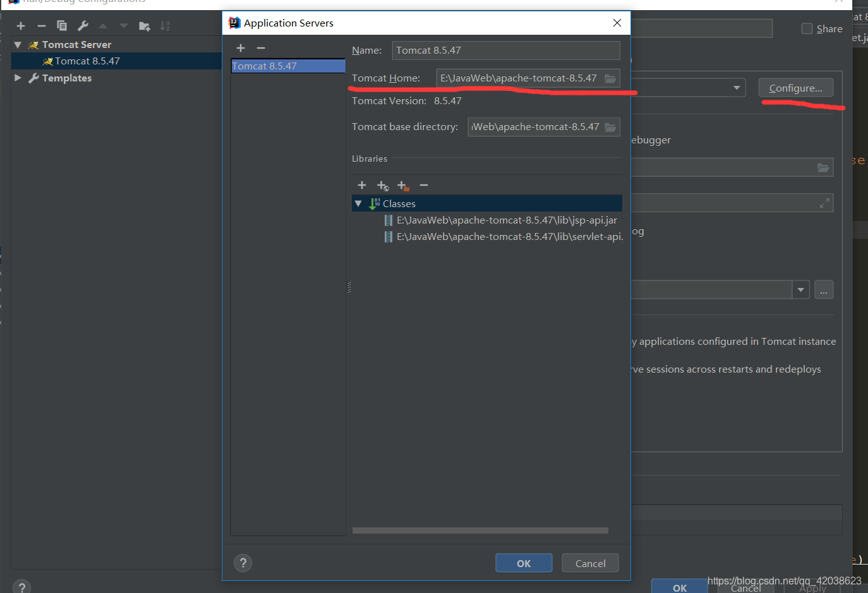Screen dimensions: 868x593
Task: Expand the text field in the Run/Debug window
Action: point(824,203)
